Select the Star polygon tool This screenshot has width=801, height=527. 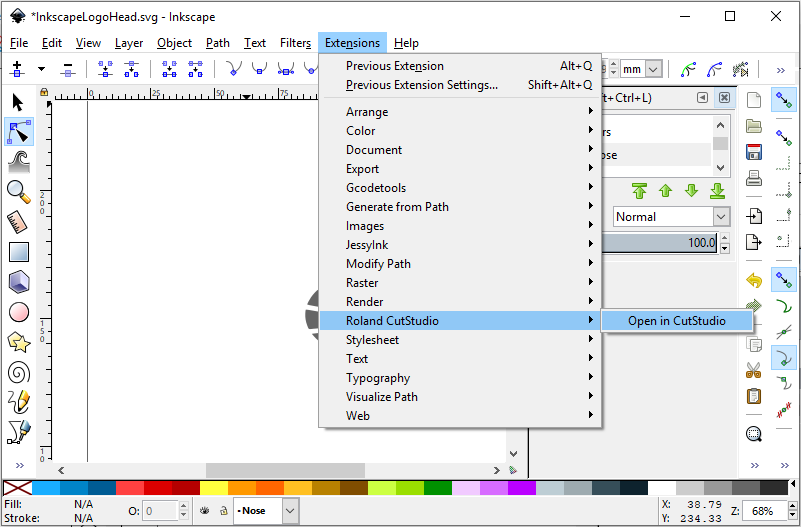19,342
